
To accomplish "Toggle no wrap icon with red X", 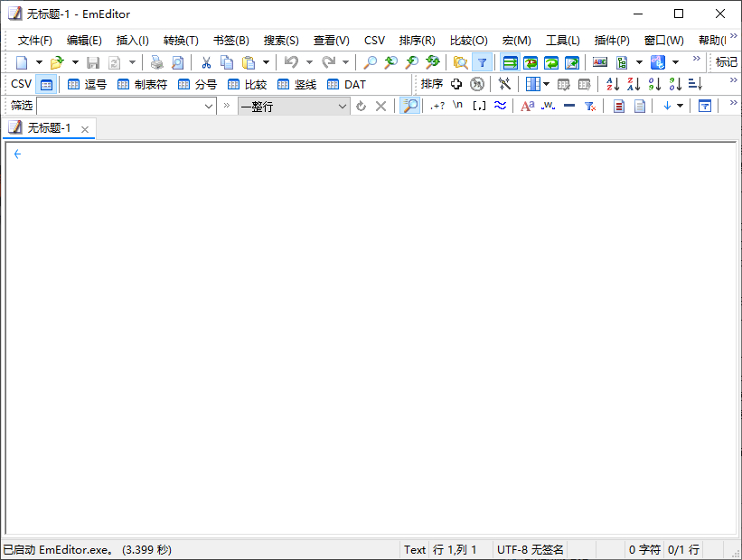I will tap(531, 62).
